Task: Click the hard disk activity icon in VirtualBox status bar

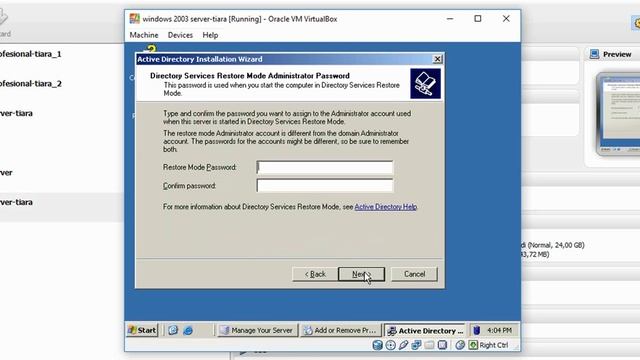Action: pyautogui.click(x=378, y=345)
